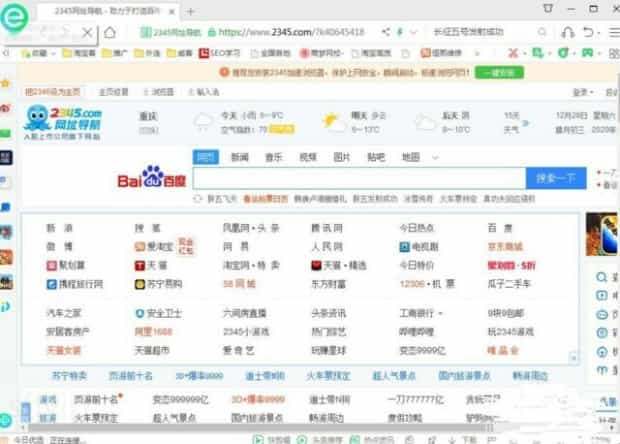Stop page loading with the X button
The width and height of the screenshot is (620, 444).
(x=87, y=32)
